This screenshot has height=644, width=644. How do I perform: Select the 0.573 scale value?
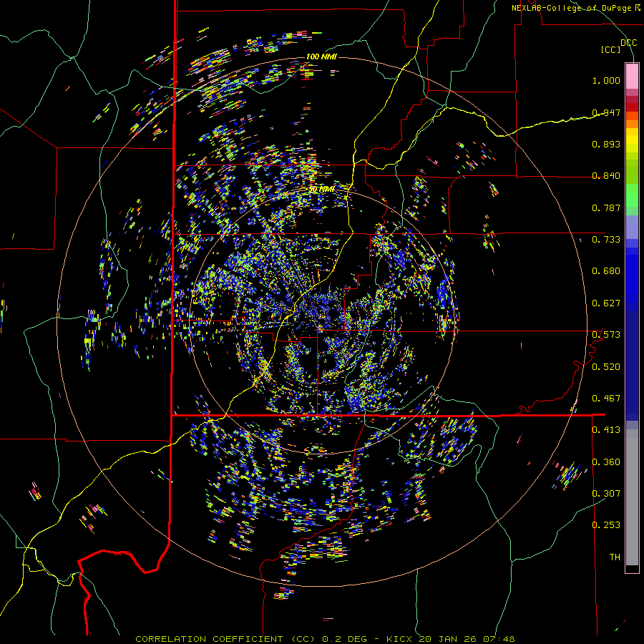point(606,335)
